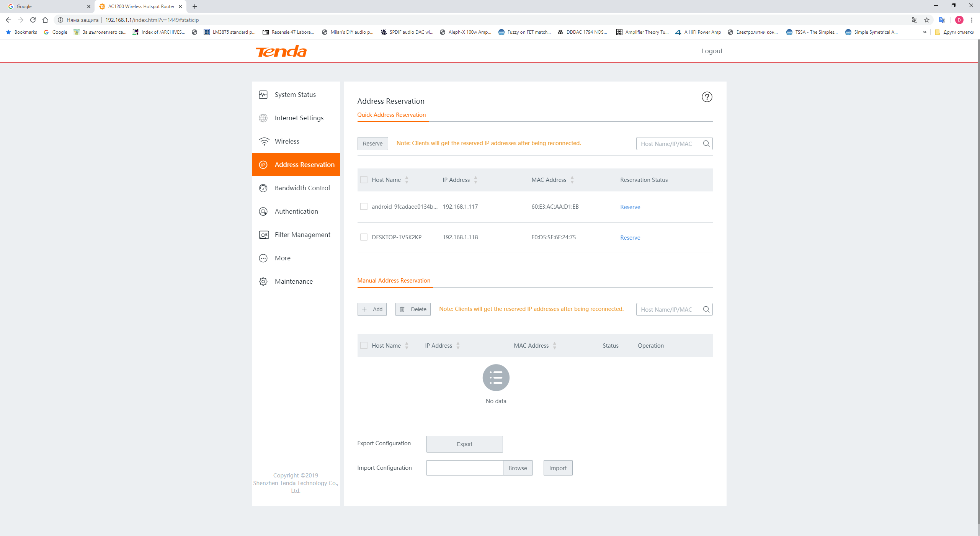The width and height of the screenshot is (980, 536).
Task: Click the Import Configuration file path field
Action: point(464,468)
